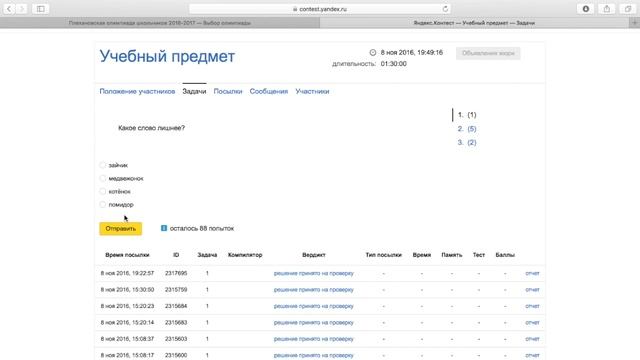Click the contest.yandex.ru address bar
The height and width of the screenshot is (360, 640).
[x=320, y=9]
